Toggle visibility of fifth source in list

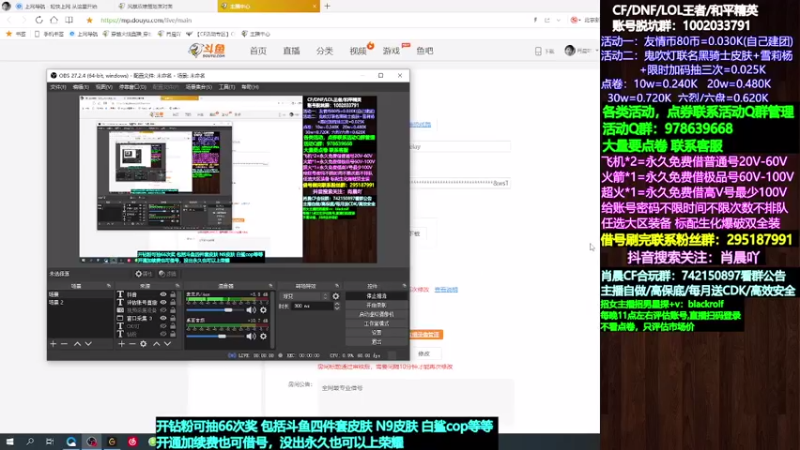163,326
